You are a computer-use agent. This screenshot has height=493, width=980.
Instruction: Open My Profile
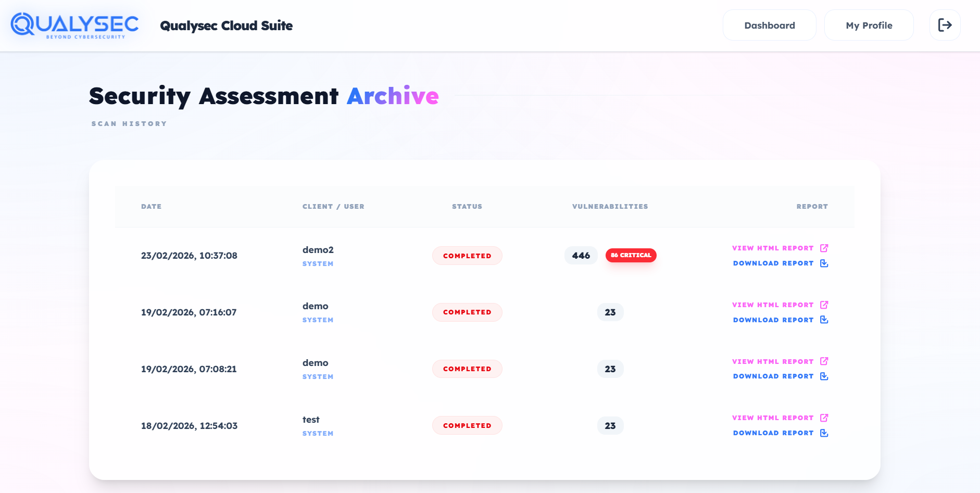point(869,24)
